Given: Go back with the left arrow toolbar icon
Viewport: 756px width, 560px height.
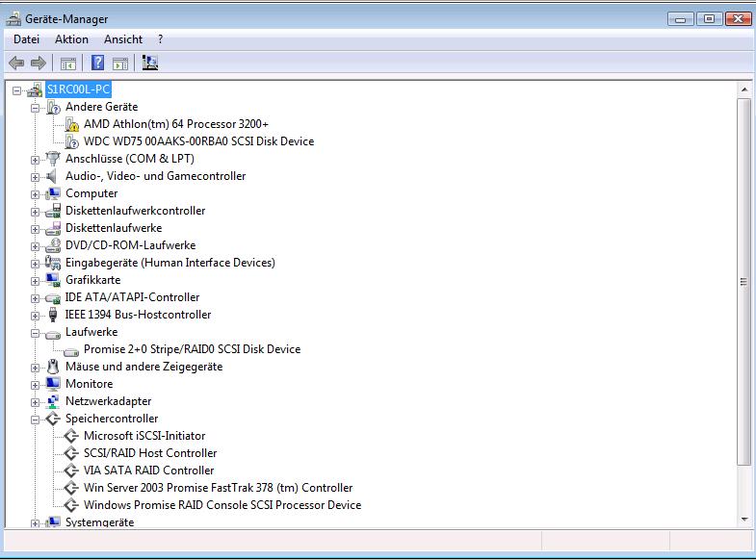Looking at the screenshot, I should click(16, 64).
